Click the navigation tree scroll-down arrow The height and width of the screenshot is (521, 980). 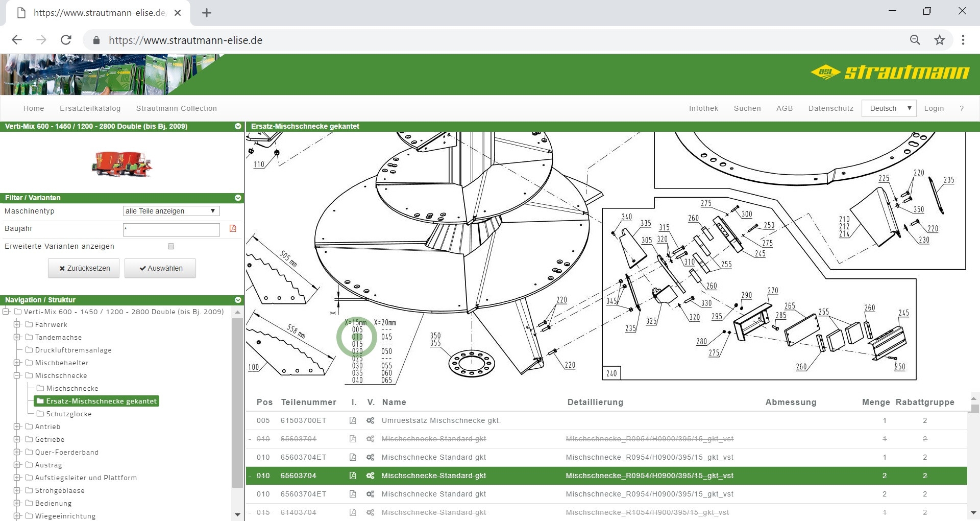(x=237, y=514)
